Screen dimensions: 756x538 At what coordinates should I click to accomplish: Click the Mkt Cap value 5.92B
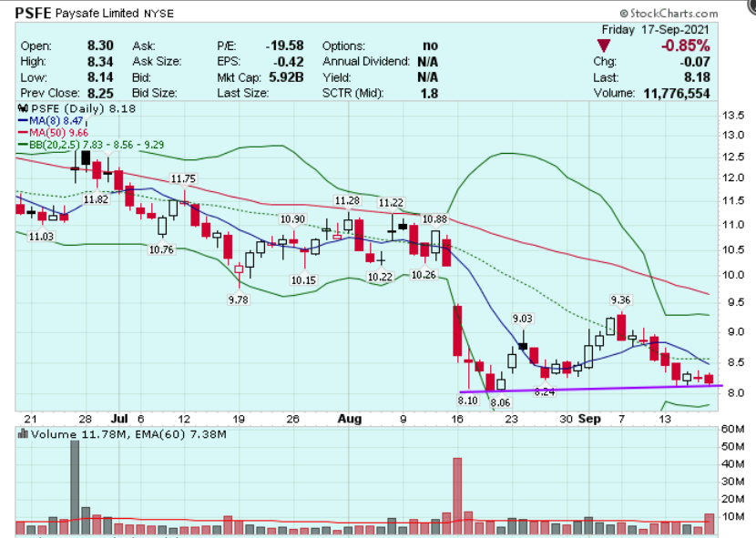pyautogui.click(x=286, y=77)
